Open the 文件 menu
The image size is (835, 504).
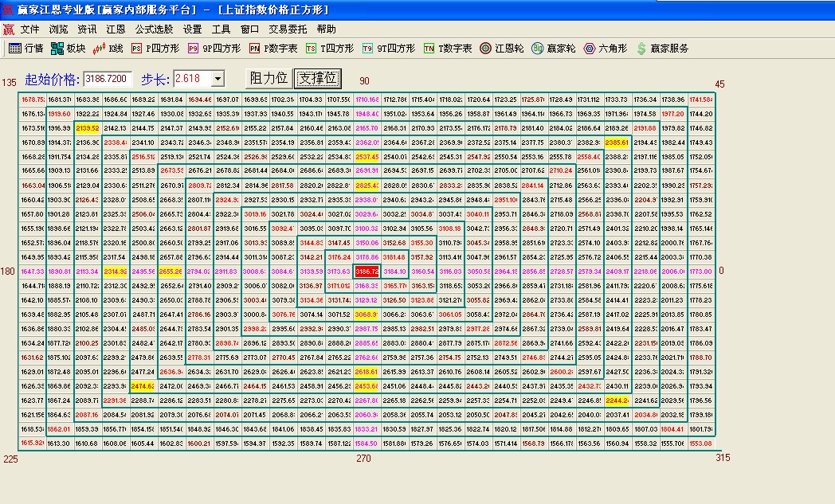pyautogui.click(x=29, y=29)
